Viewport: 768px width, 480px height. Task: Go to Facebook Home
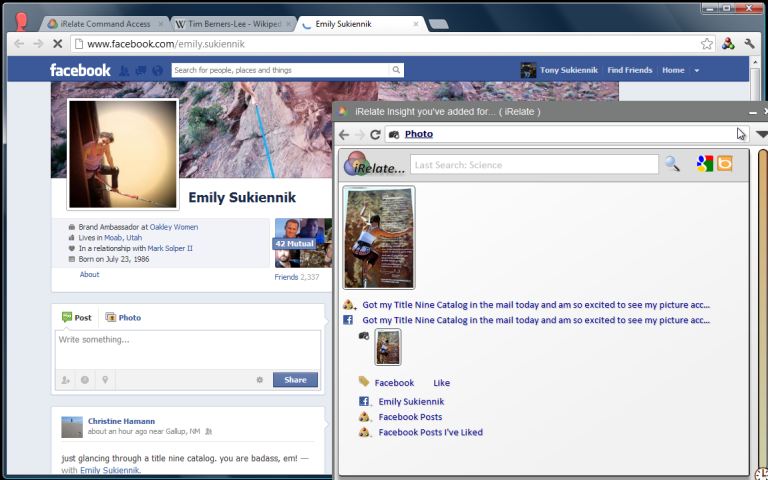[673, 70]
